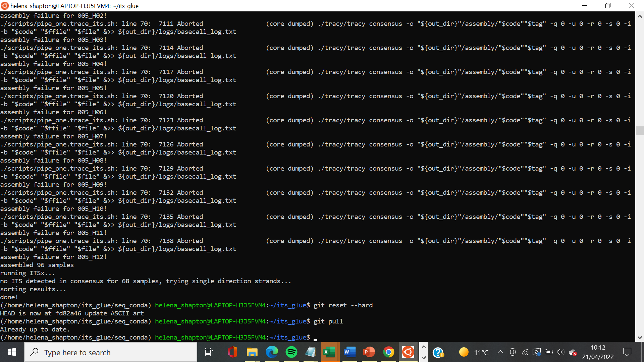Viewport: 644px width, 362px height.
Task: Open Notepad from the taskbar
Action: click(311, 352)
